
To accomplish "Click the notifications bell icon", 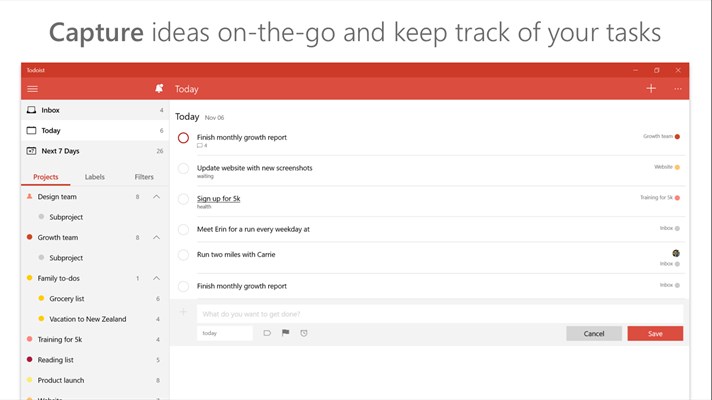I will click(159, 89).
